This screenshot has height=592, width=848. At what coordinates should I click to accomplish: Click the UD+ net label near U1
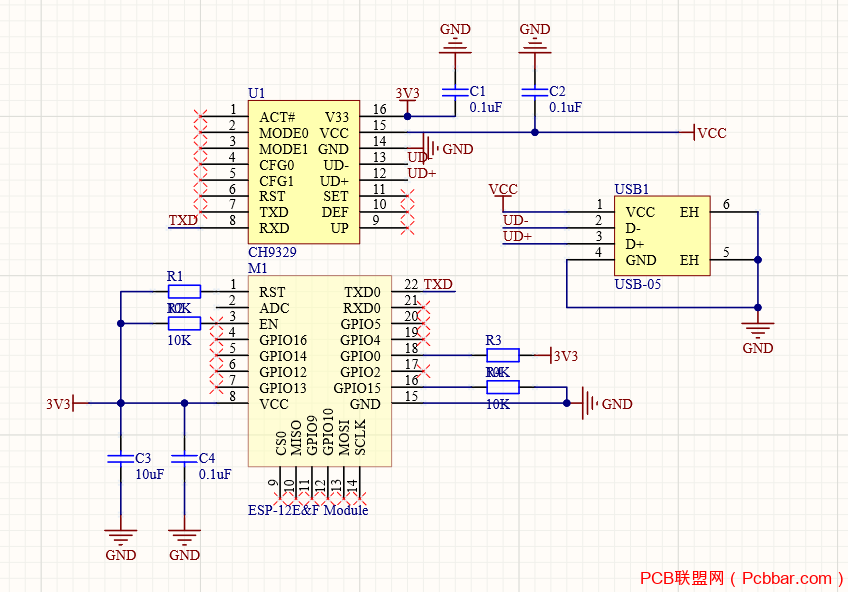(x=422, y=174)
